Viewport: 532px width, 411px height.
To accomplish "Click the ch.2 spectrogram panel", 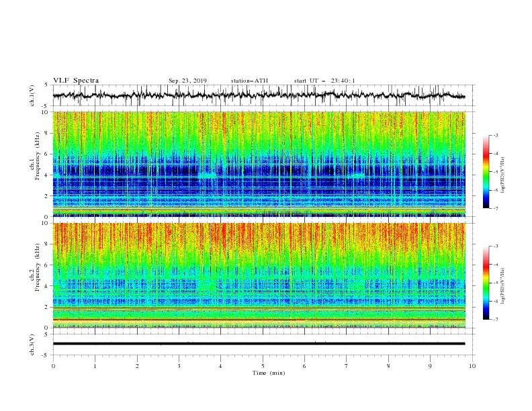I will (x=259, y=275).
